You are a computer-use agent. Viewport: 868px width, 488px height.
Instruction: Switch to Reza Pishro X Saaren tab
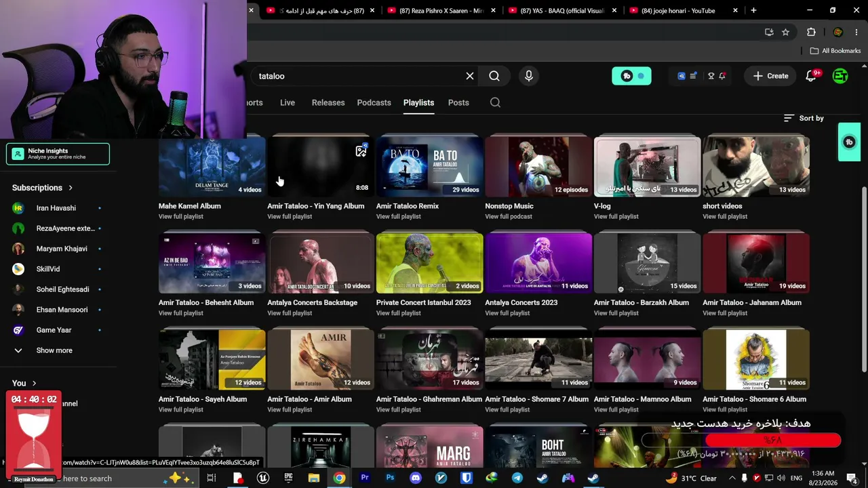[x=440, y=10]
